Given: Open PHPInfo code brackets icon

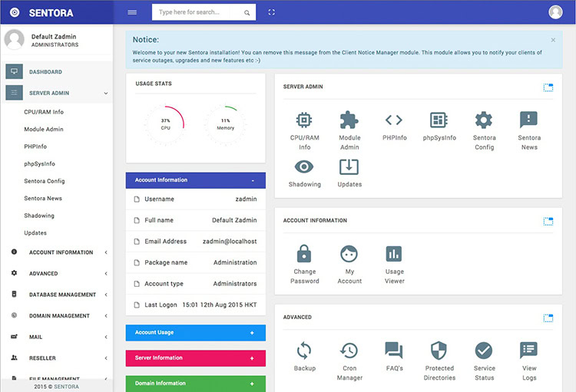Looking at the screenshot, I should pos(394,120).
